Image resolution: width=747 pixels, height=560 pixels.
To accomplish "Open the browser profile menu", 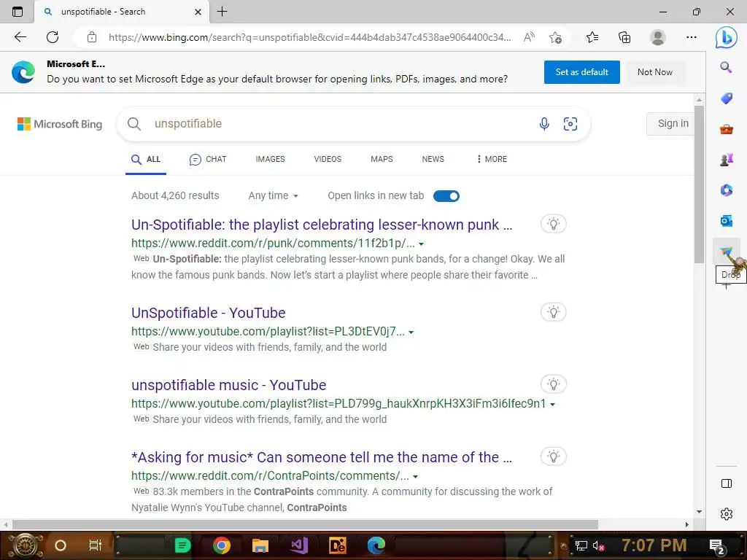I will tap(658, 37).
